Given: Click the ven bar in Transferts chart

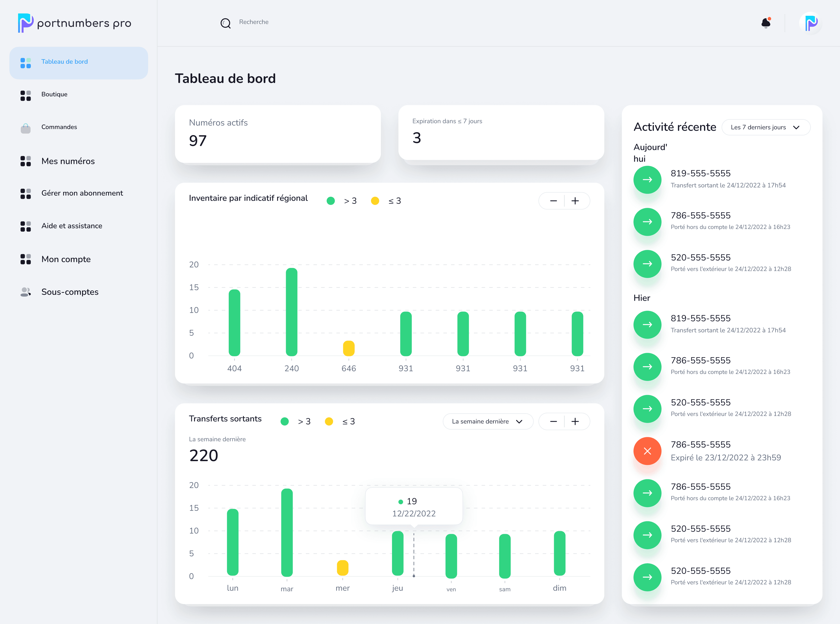Looking at the screenshot, I should [451, 556].
